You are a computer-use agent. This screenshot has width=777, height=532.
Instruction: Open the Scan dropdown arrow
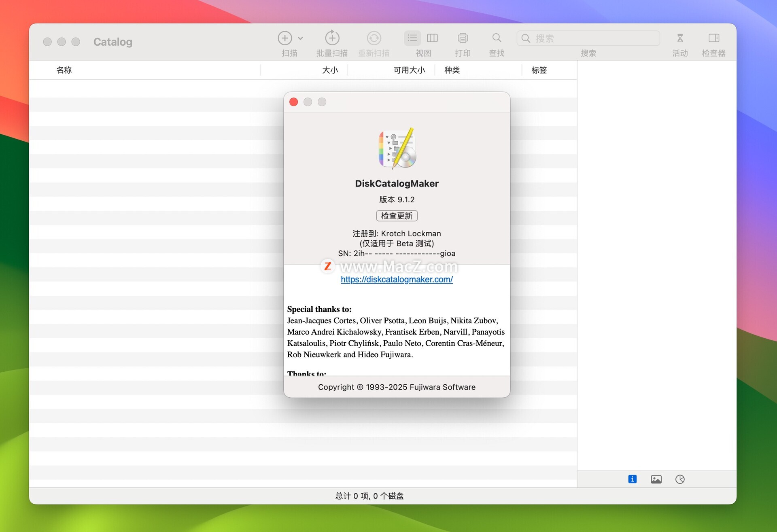click(300, 38)
